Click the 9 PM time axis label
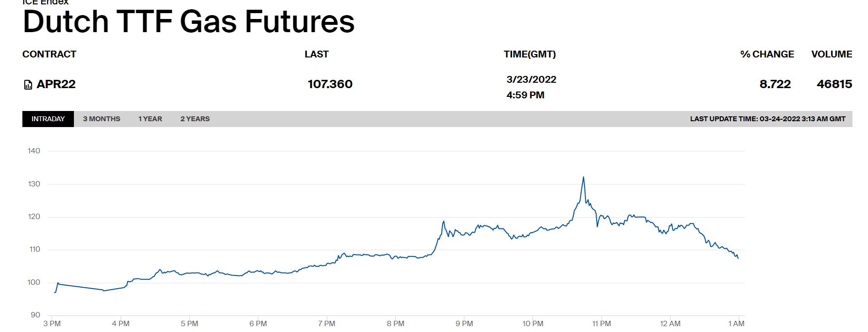The image size is (868, 332). point(464,324)
